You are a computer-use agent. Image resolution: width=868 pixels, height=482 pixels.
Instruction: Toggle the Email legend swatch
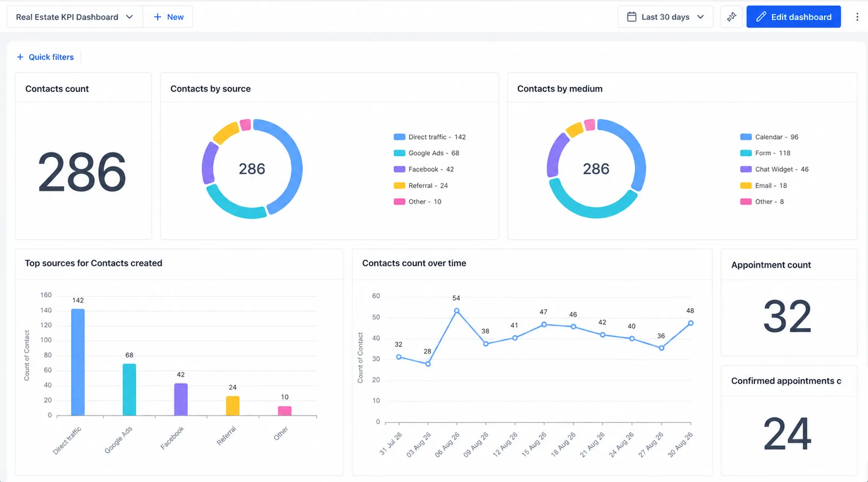click(746, 185)
